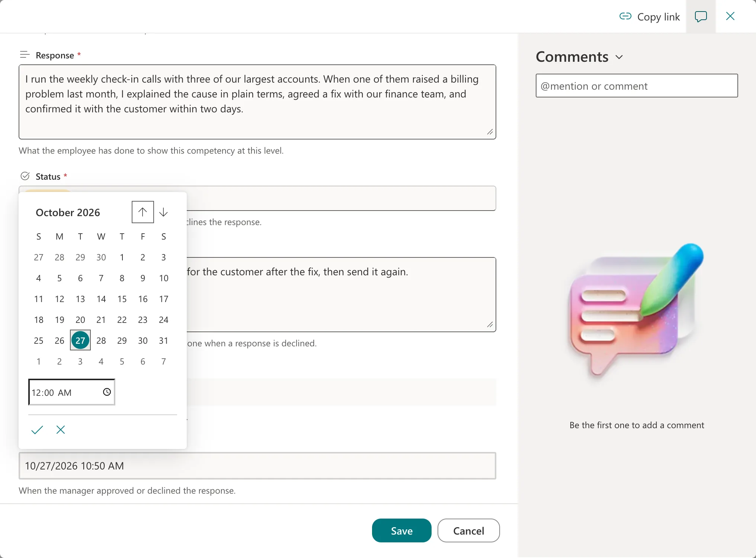Click the Cancel button

point(468,530)
